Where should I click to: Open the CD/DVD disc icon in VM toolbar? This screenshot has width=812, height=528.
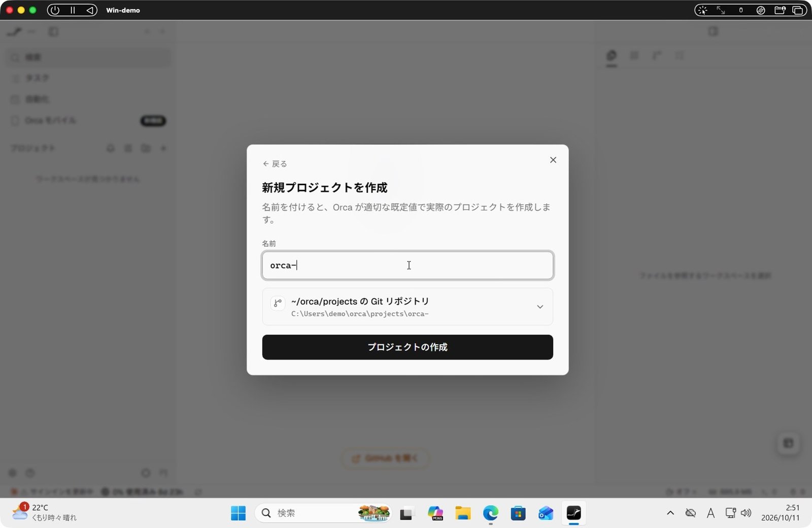(x=761, y=10)
